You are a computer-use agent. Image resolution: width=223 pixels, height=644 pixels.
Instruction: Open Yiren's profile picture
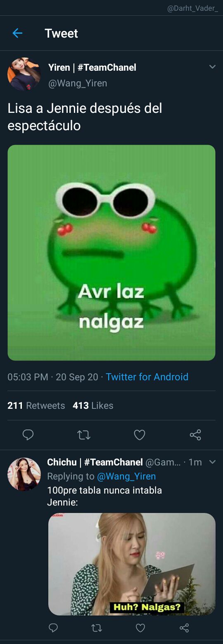[24, 74]
